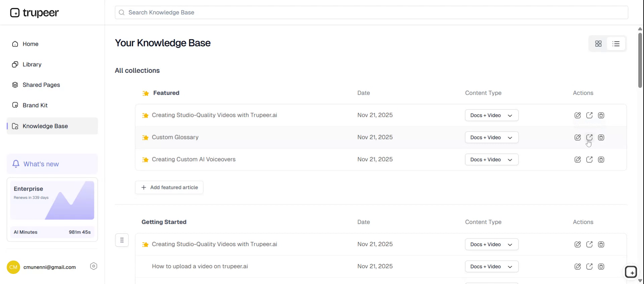
Task: Open Featured 'Creating Studio-Quality Videos' externally
Action: tap(589, 115)
